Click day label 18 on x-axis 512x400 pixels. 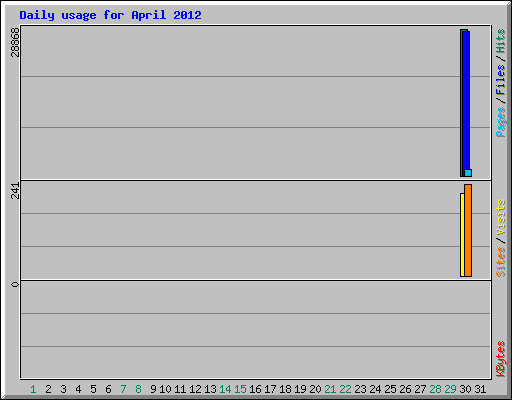coord(285,389)
